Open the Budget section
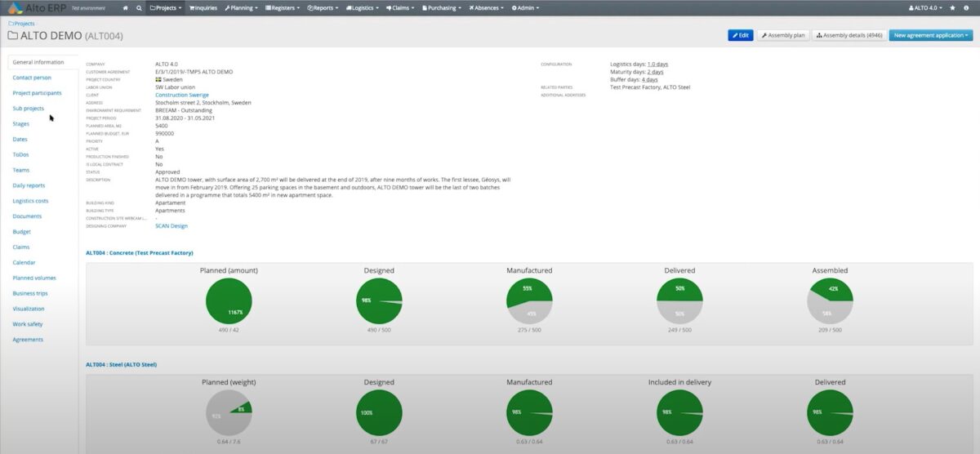The image size is (980, 454). click(22, 232)
